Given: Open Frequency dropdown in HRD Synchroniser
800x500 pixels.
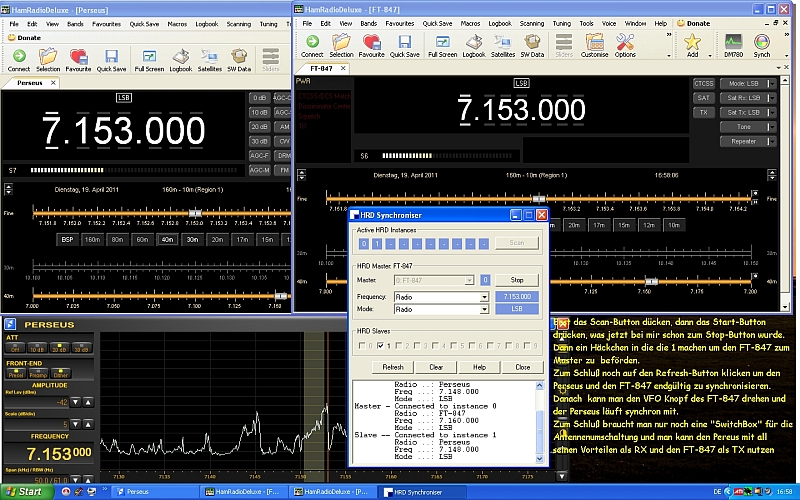Looking at the screenshot, I should (x=484, y=297).
